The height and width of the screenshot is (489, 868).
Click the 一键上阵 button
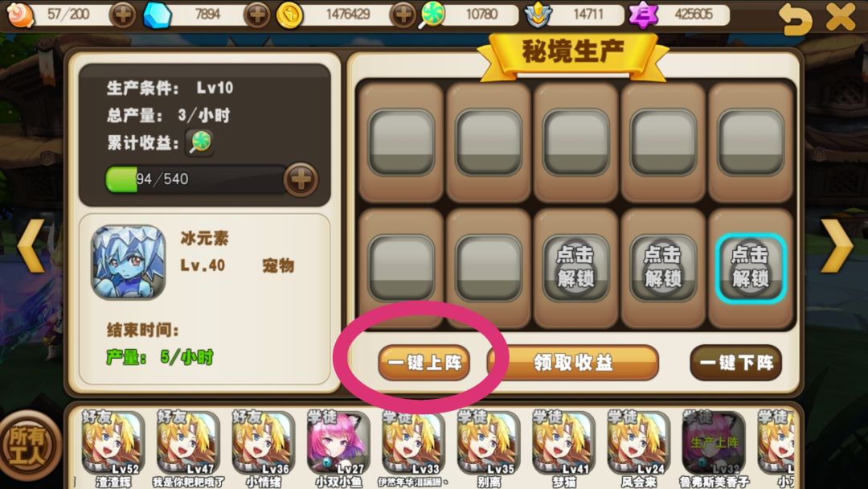(x=424, y=363)
